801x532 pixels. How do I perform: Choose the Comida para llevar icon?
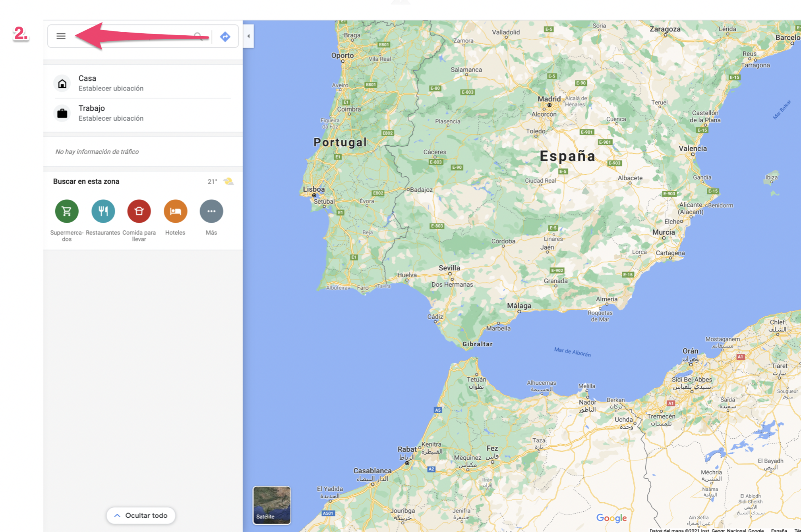[139, 211]
